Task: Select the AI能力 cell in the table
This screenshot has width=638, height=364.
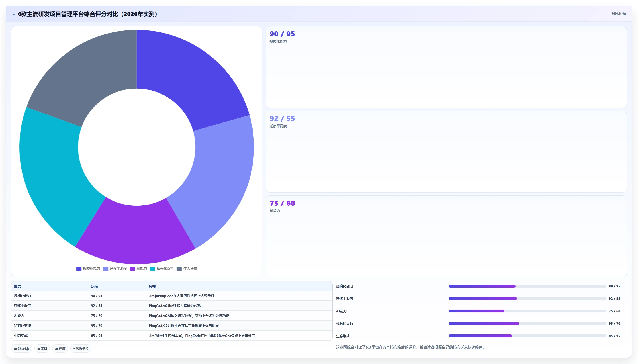Action: (19, 316)
